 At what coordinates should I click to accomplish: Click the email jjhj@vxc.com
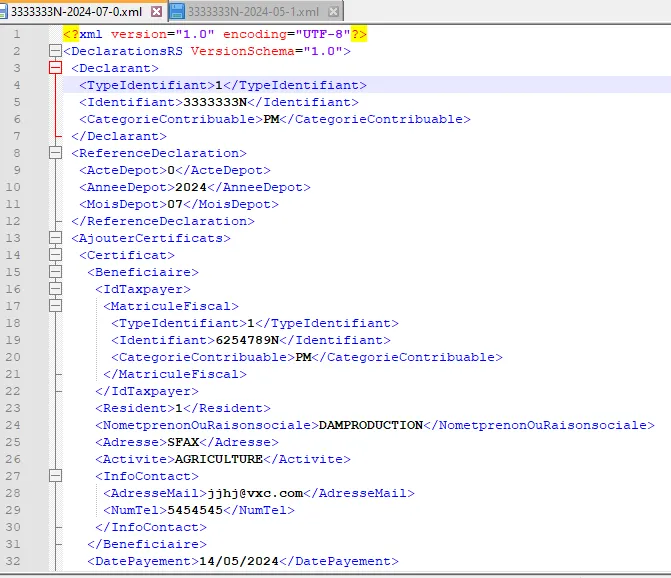[x=255, y=493]
